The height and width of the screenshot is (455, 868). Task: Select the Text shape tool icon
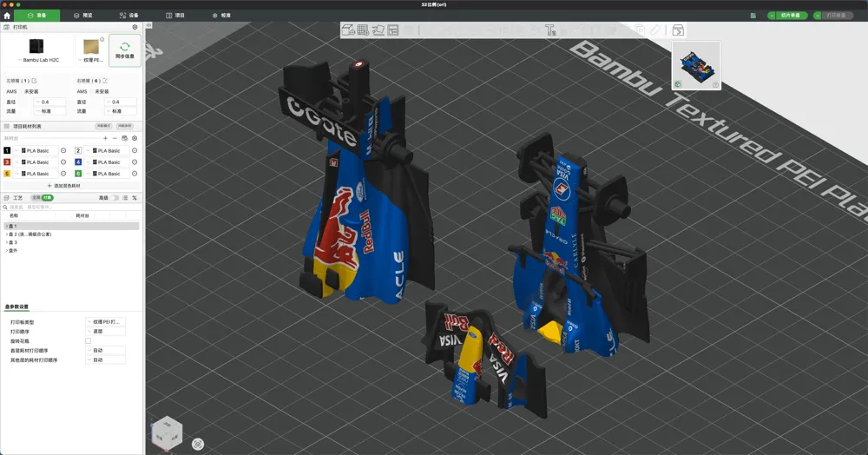coord(550,30)
